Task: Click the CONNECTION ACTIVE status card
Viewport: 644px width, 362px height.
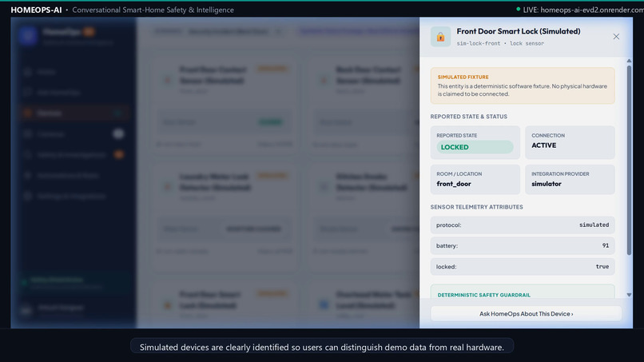Action: (x=570, y=142)
